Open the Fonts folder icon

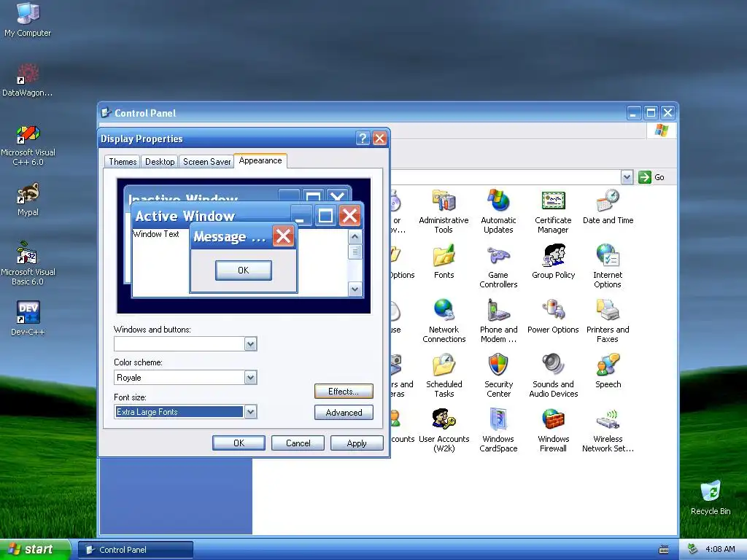[x=444, y=262]
